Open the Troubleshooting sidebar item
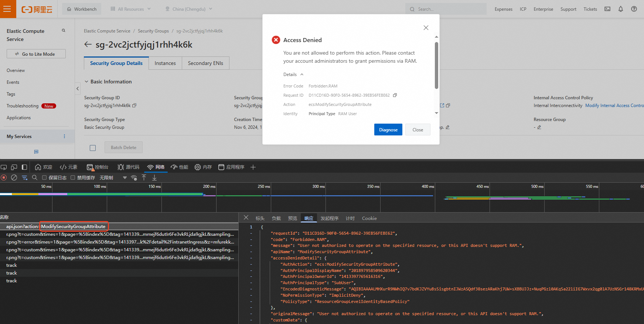The height and width of the screenshot is (324, 644). pos(23,106)
